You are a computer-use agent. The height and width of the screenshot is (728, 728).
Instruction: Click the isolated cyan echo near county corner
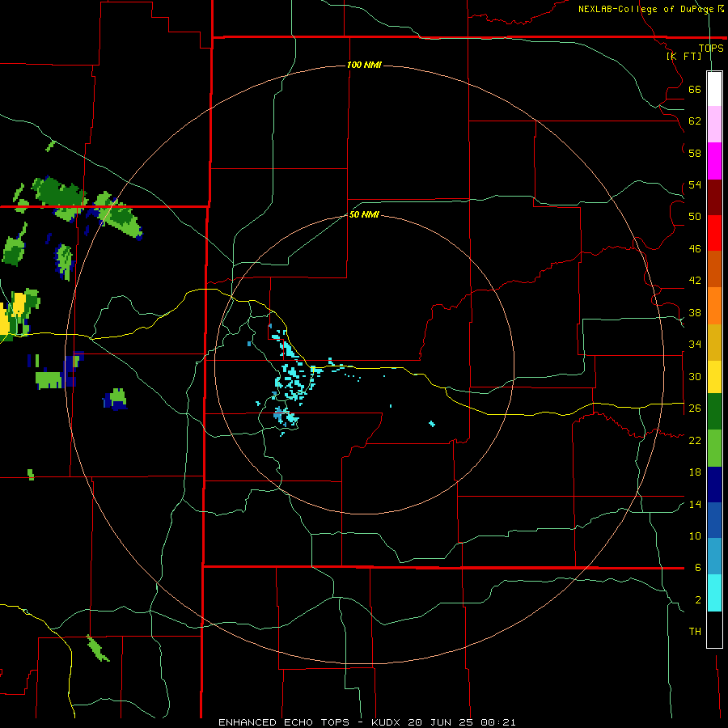[432, 423]
